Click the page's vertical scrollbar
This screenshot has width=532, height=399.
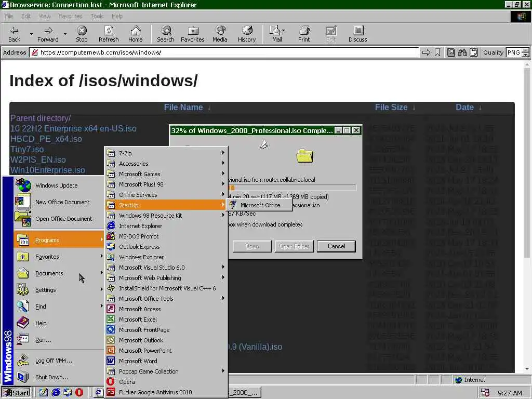(x=527, y=217)
